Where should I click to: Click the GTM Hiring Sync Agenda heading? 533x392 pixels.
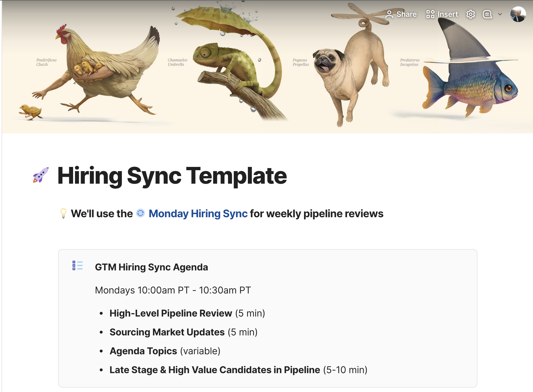[151, 267]
